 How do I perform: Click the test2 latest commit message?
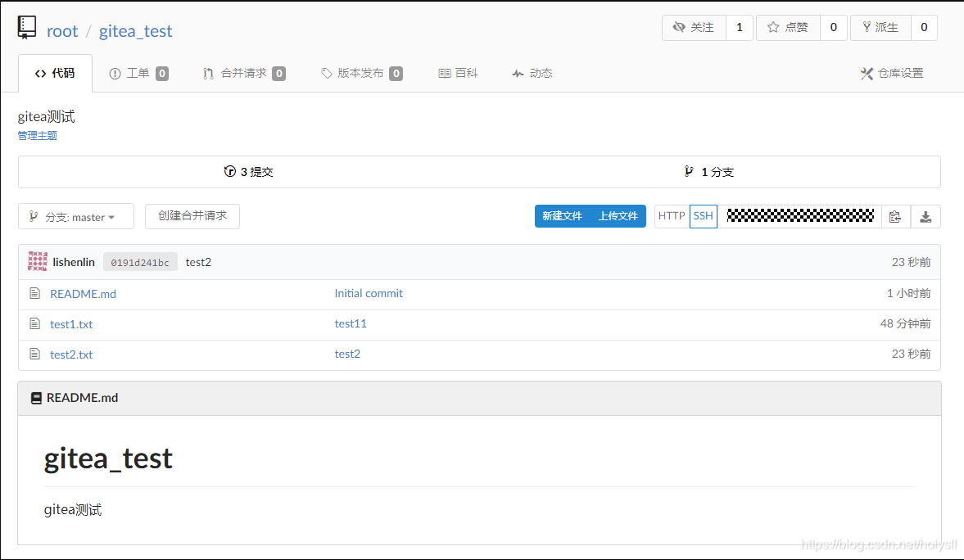coord(198,262)
